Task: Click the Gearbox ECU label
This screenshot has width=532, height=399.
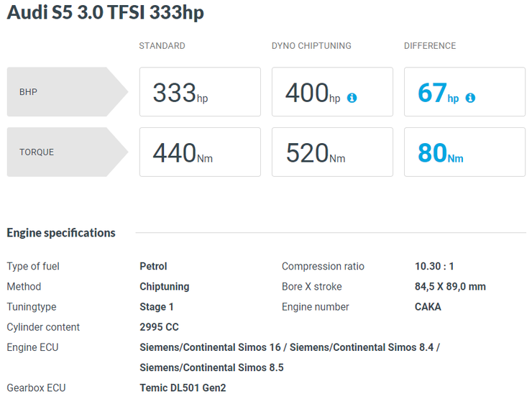Action: coord(36,387)
